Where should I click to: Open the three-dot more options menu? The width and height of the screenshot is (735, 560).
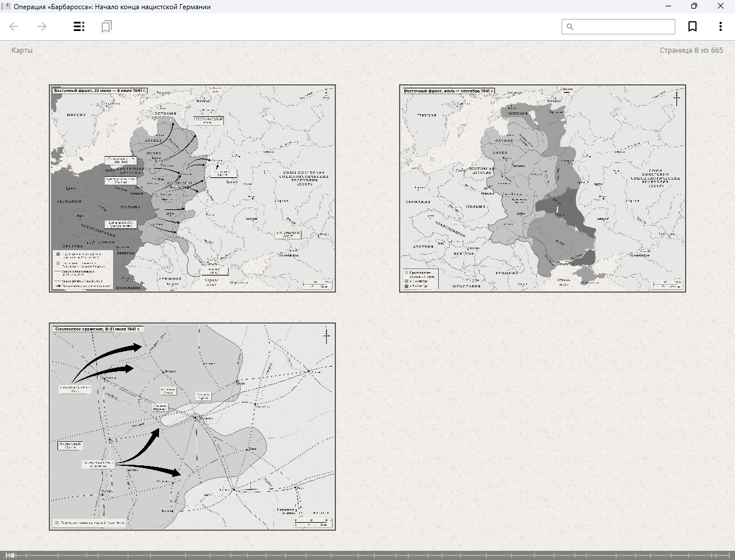click(x=720, y=26)
